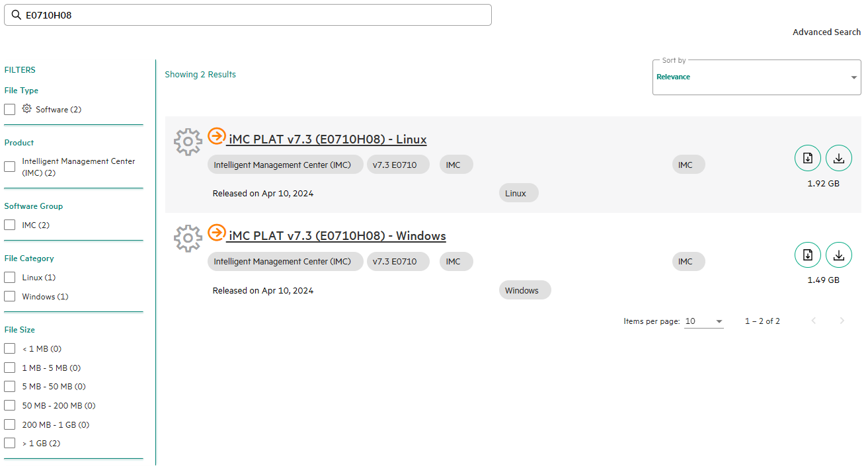Open iMC PLAT v7.3 (E0710H08) - Linux
This screenshot has width=868, height=472.
327,139
